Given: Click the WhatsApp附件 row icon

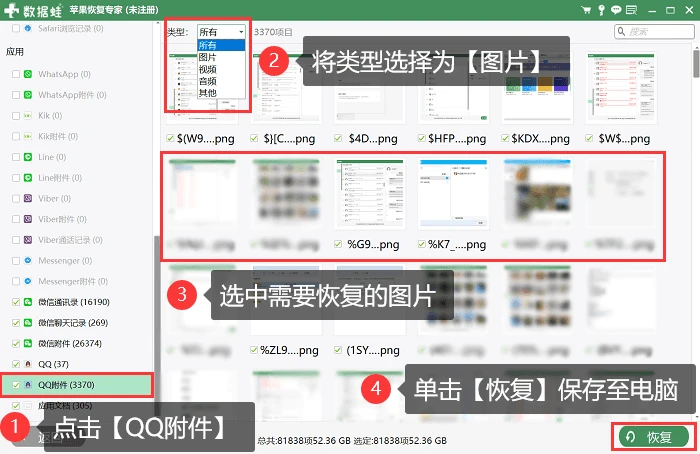Looking at the screenshot, I should click(x=28, y=95).
